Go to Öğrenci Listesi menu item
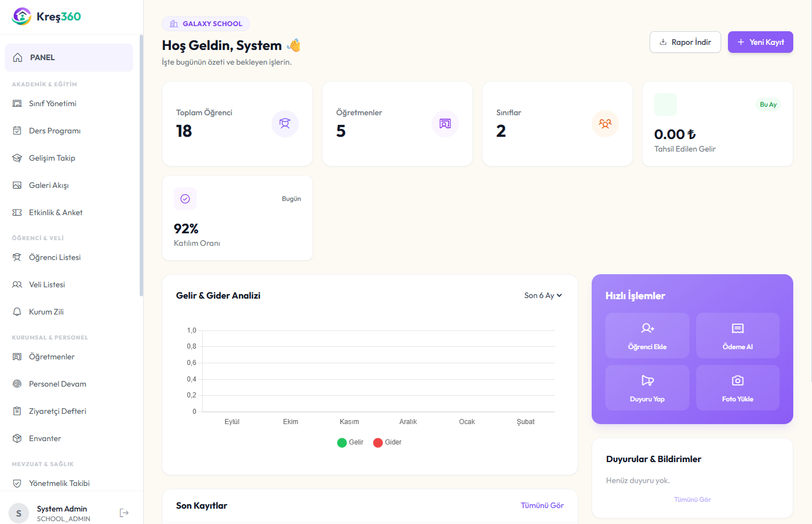812x524 pixels. 55,257
